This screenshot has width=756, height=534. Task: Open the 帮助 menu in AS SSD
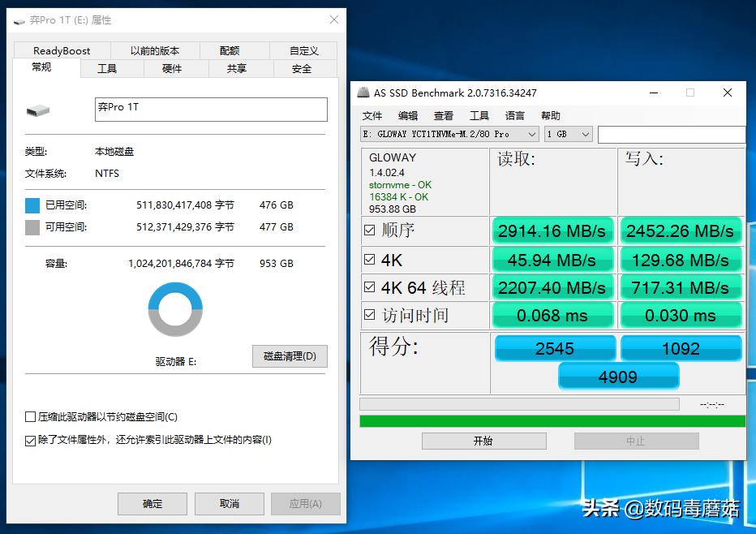click(550, 115)
